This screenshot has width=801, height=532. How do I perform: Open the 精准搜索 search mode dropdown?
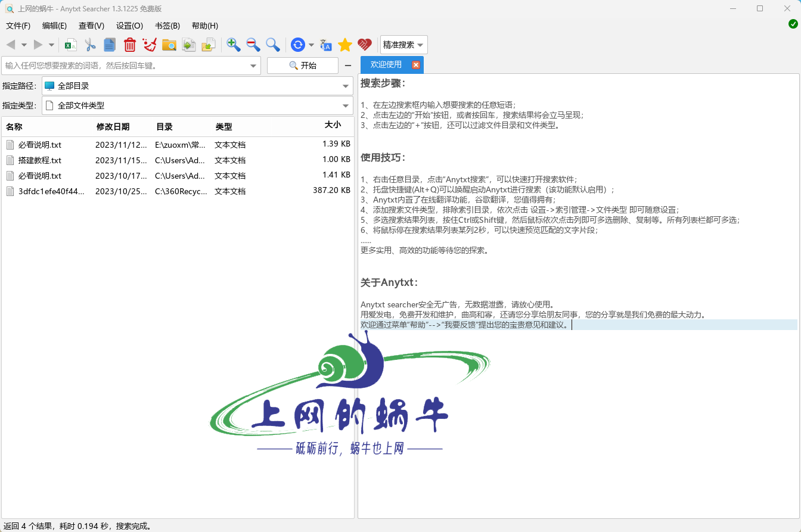403,45
